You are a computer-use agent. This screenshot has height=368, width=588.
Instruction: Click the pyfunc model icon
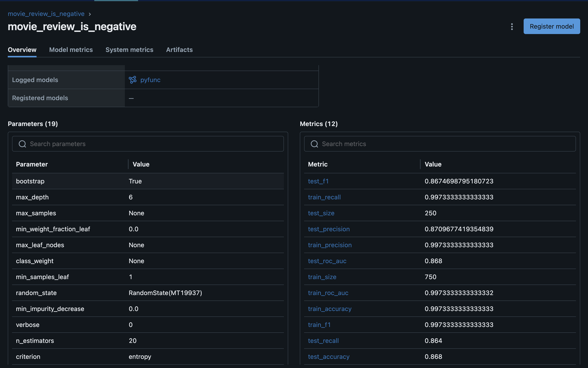(132, 80)
